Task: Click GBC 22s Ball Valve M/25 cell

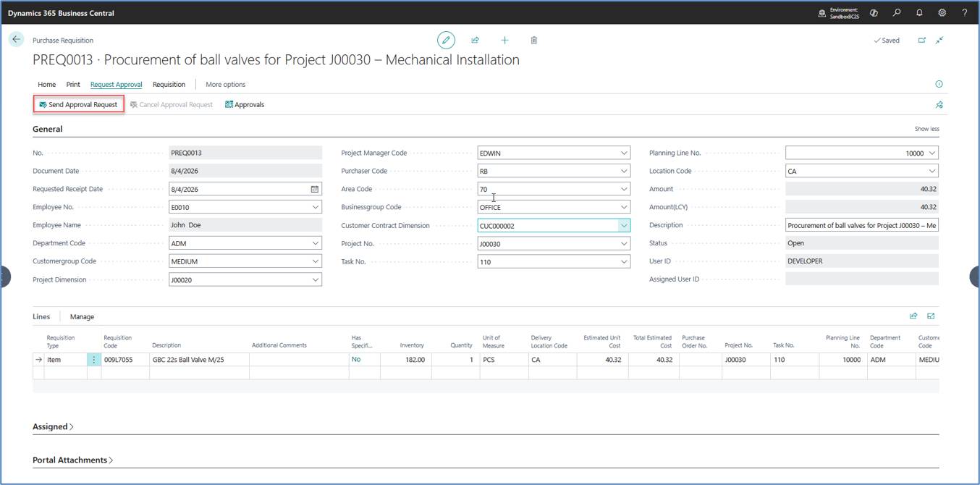Action: pyautogui.click(x=198, y=360)
